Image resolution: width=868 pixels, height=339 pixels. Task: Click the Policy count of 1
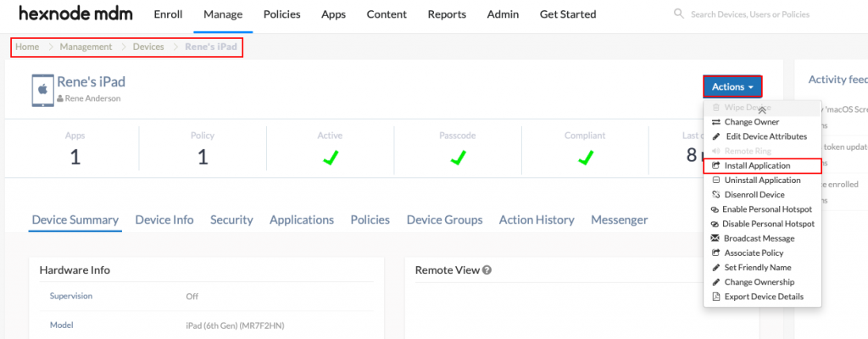[203, 158]
